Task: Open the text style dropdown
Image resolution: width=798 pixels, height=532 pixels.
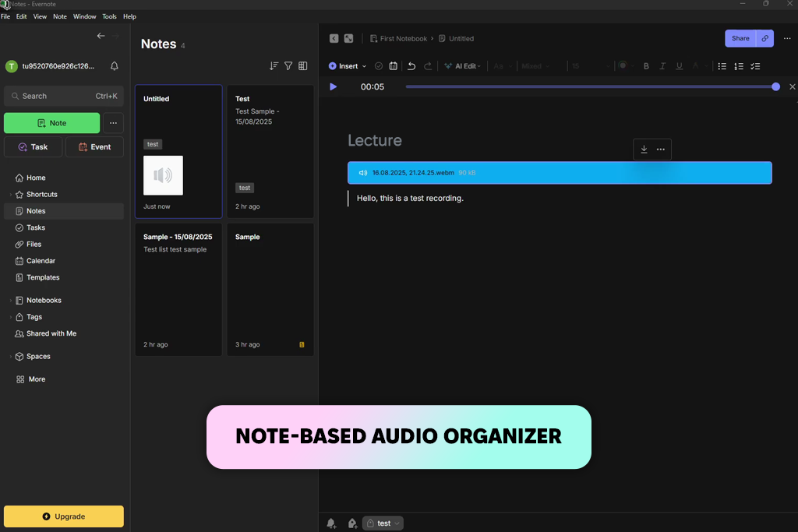Action: point(503,66)
